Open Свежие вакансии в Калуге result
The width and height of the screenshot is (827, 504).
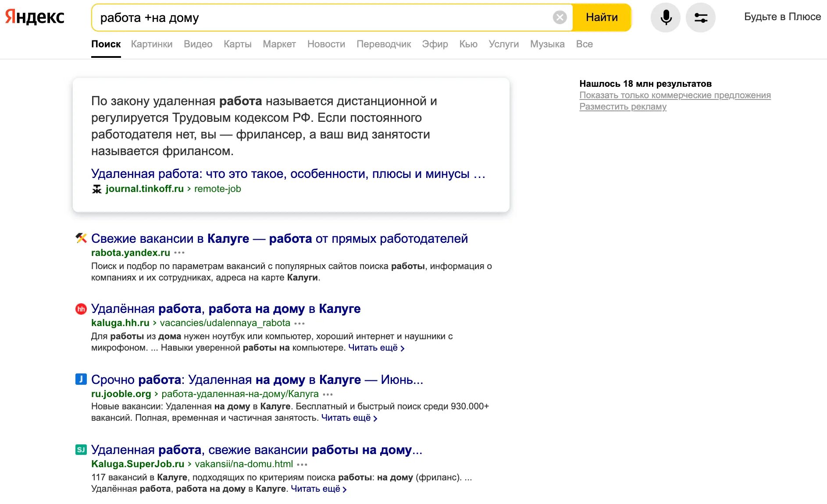[x=279, y=238]
